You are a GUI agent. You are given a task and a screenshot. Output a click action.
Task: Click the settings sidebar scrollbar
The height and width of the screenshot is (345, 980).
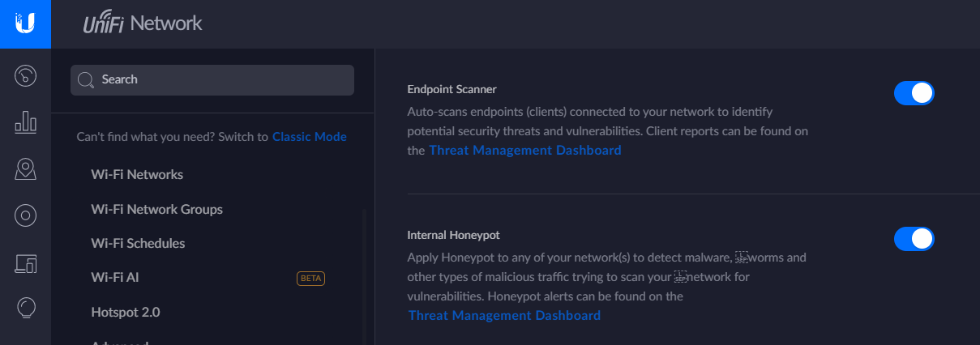tap(364, 275)
